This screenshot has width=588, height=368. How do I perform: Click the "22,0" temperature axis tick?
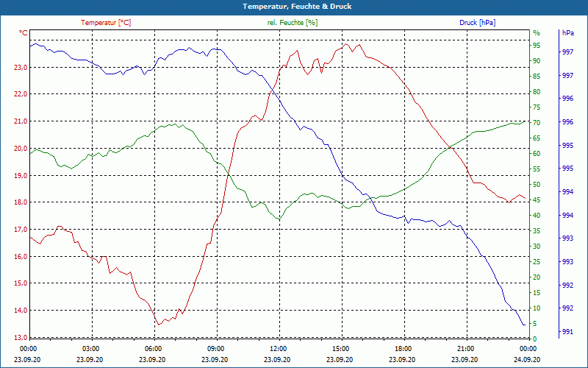(21, 94)
